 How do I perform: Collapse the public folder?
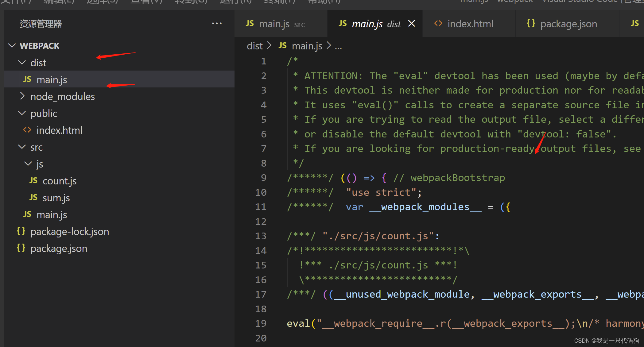tap(22, 113)
